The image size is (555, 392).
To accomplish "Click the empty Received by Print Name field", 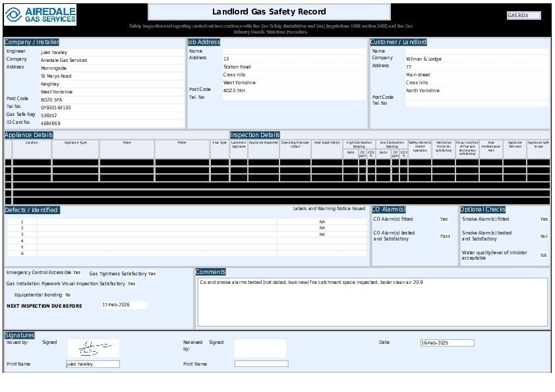I will [261, 364].
